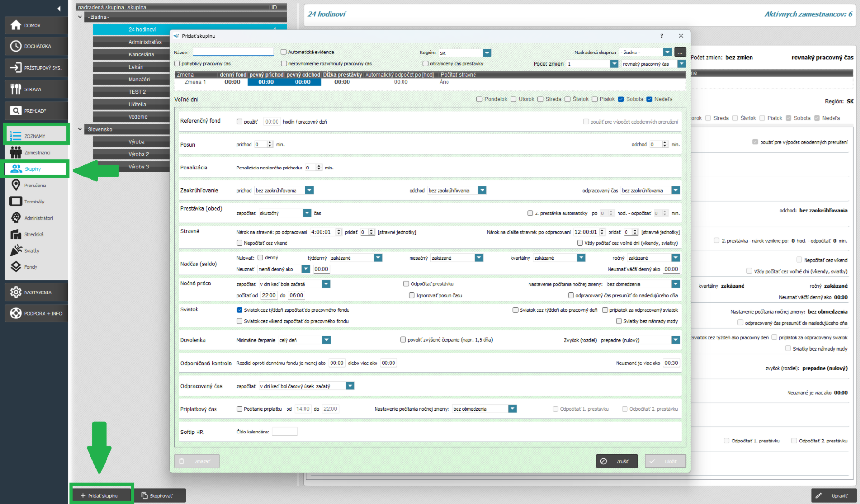Open Dovolenka Minimálne čerpanie dropdown
Screen dimensions: 860x504
(x=326, y=340)
